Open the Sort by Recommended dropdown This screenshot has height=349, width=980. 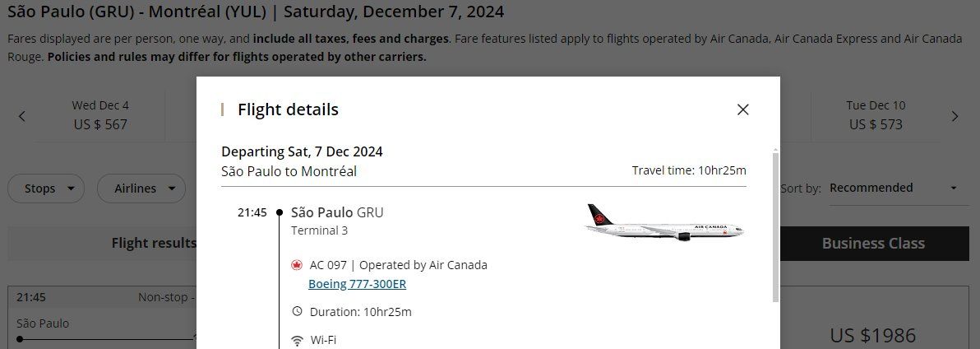click(893, 188)
